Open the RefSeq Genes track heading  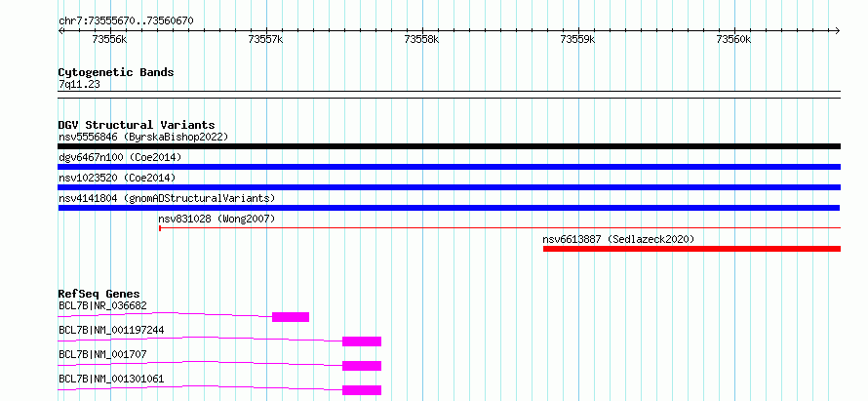point(99,294)
